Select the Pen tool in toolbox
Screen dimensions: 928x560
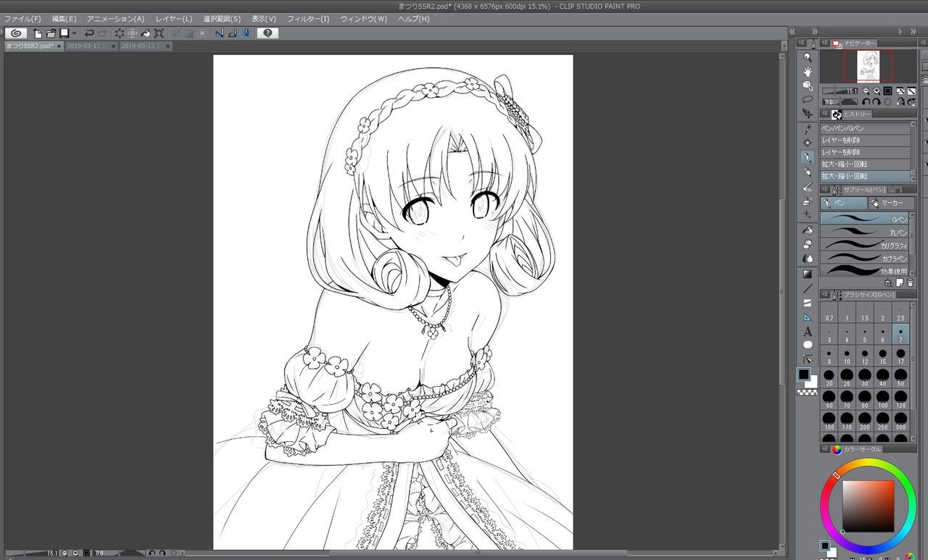click(808, 157)
